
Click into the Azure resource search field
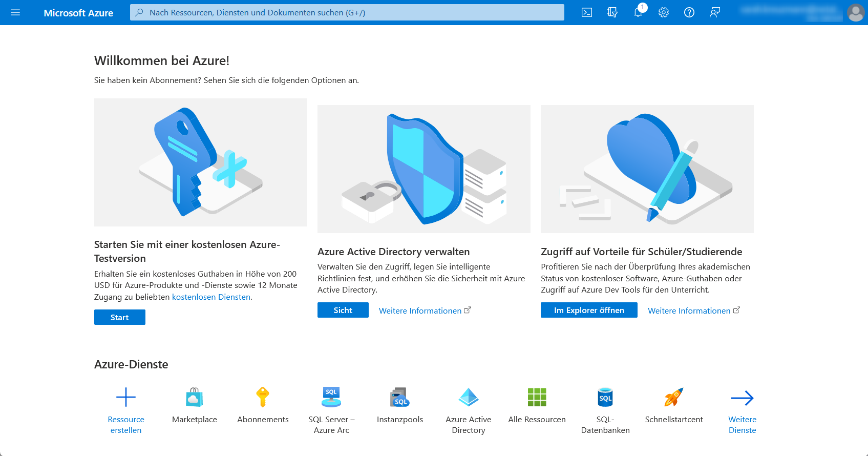347,12
